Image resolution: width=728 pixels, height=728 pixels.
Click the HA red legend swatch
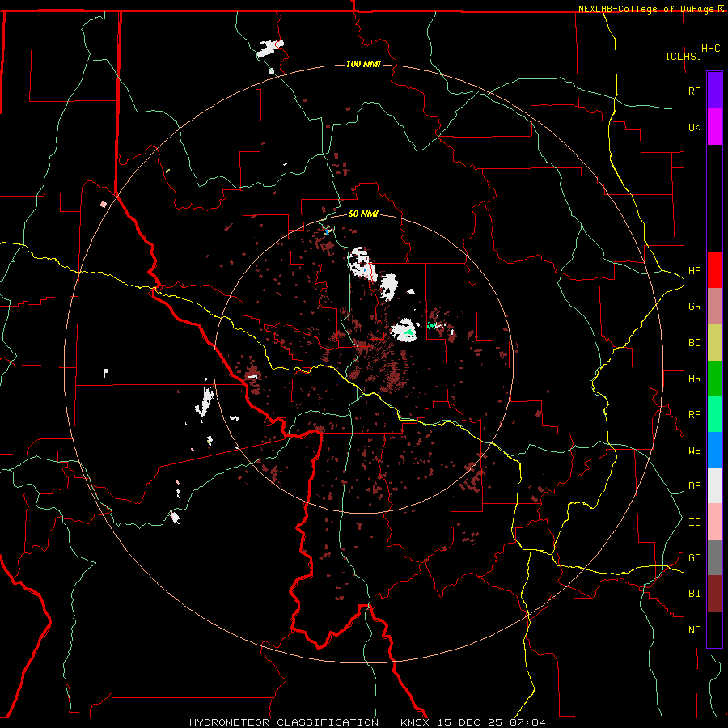714,270
